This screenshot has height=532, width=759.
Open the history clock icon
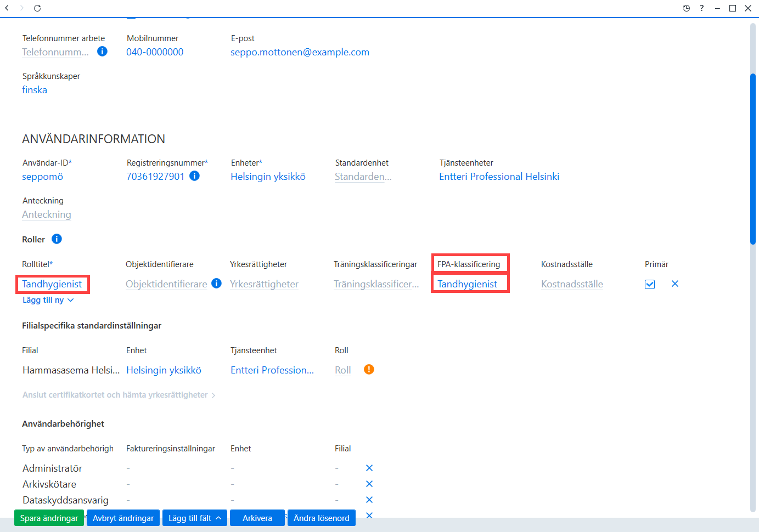687,8
